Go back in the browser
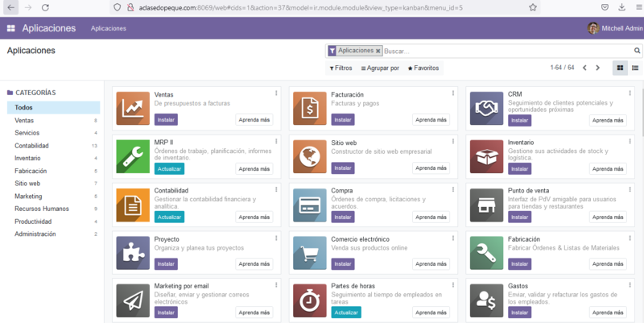 click(10, 7)
